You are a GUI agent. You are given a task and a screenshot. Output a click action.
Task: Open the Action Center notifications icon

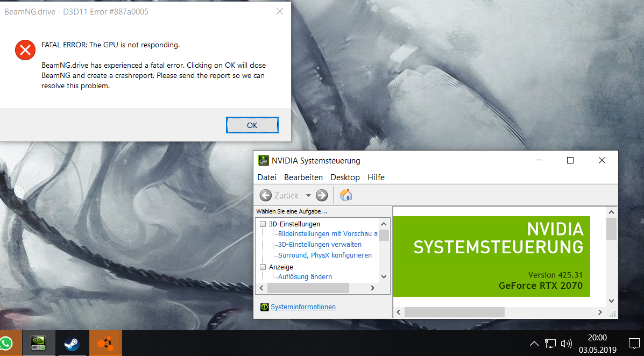pos(634,344)
